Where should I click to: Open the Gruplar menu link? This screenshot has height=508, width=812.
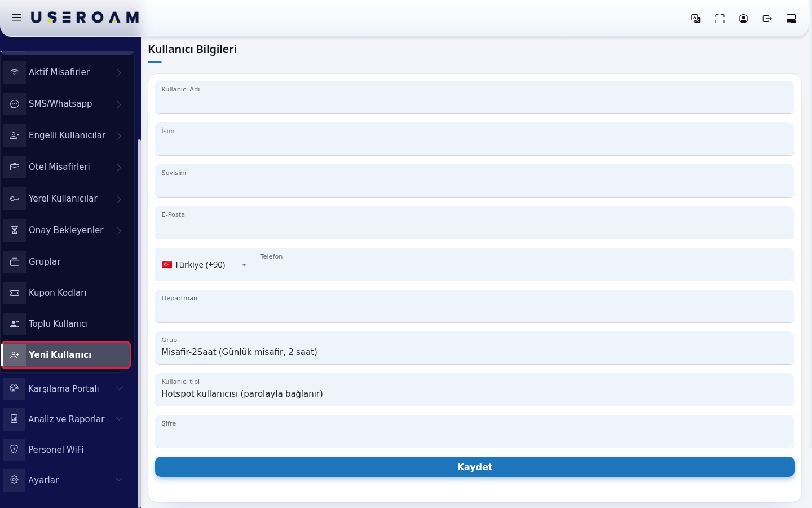(x=67, y=262)
